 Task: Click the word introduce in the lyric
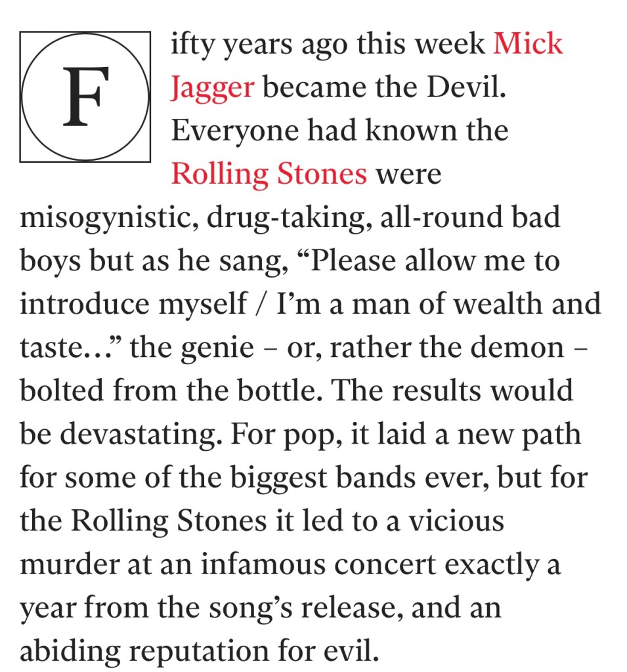(85, 303)
